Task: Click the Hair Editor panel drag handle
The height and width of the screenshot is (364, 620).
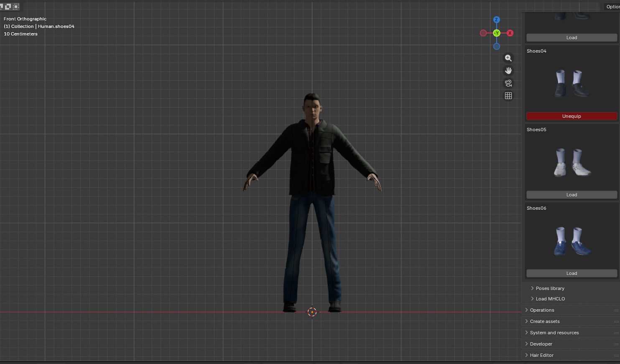Action: 616,356
